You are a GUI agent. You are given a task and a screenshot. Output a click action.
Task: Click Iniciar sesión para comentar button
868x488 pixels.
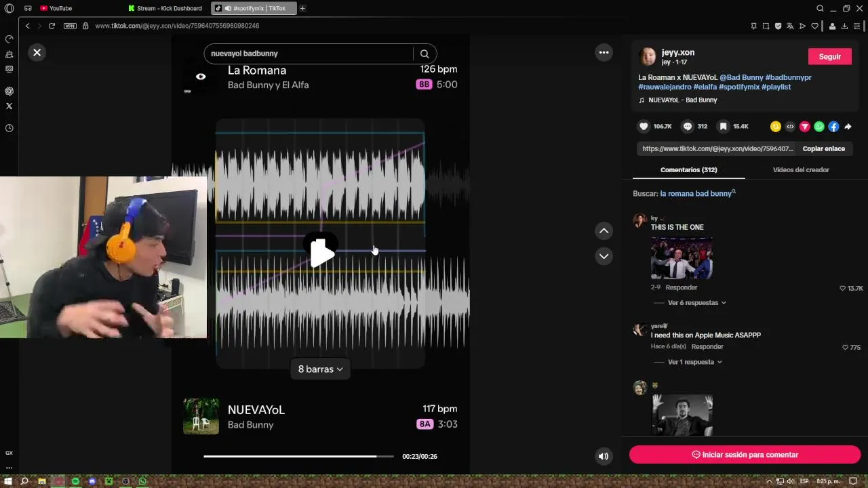pyautogui.click(x=745, y=455)
